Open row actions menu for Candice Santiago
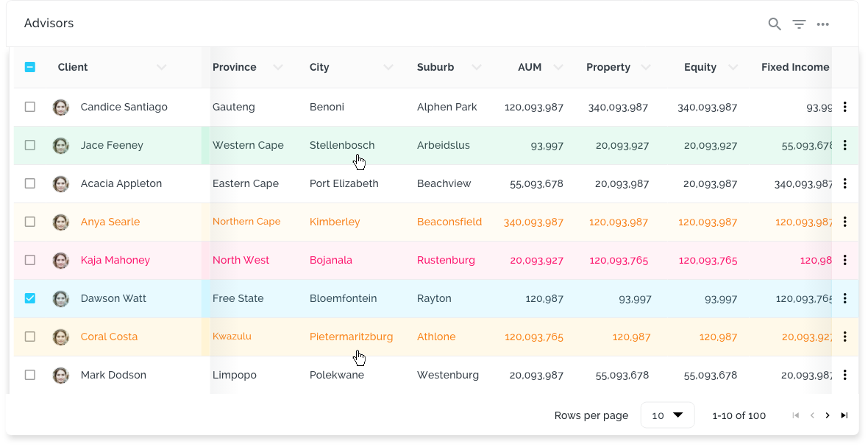The height and width of the screenshot is (447, 868). [844, 107]
